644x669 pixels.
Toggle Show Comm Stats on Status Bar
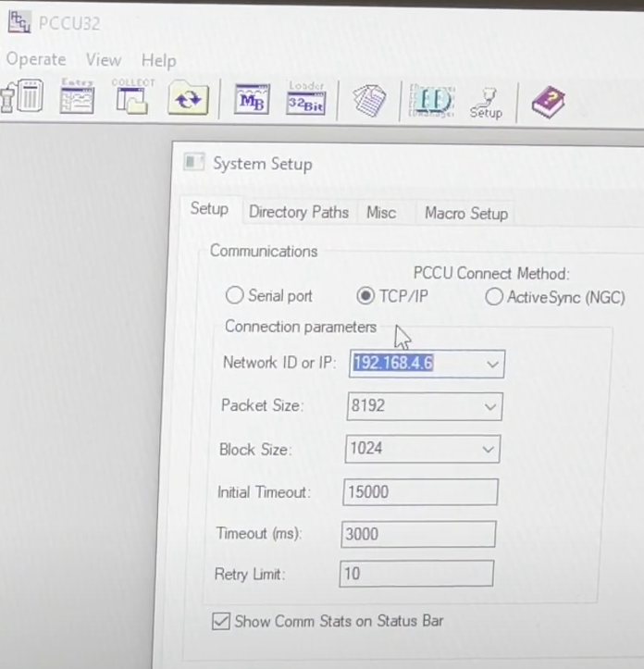click(221, 621)
